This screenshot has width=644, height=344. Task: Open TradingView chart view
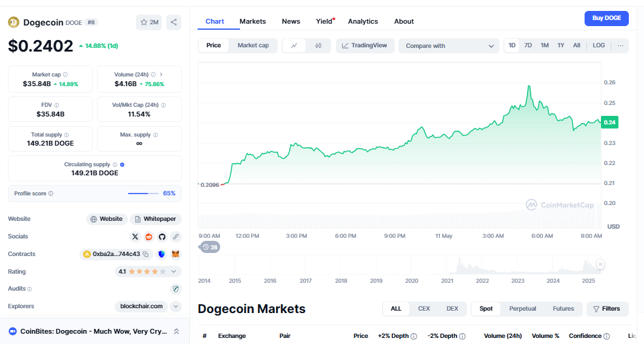click(364, 46)
